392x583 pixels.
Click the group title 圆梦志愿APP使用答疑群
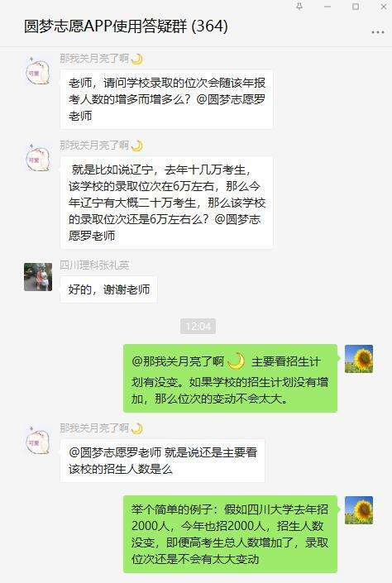(105, 26)
